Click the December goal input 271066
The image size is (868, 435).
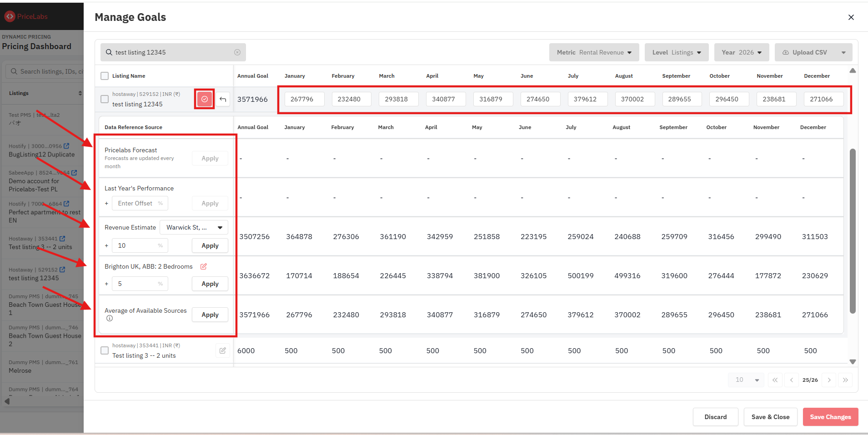[x=824, y=99]
